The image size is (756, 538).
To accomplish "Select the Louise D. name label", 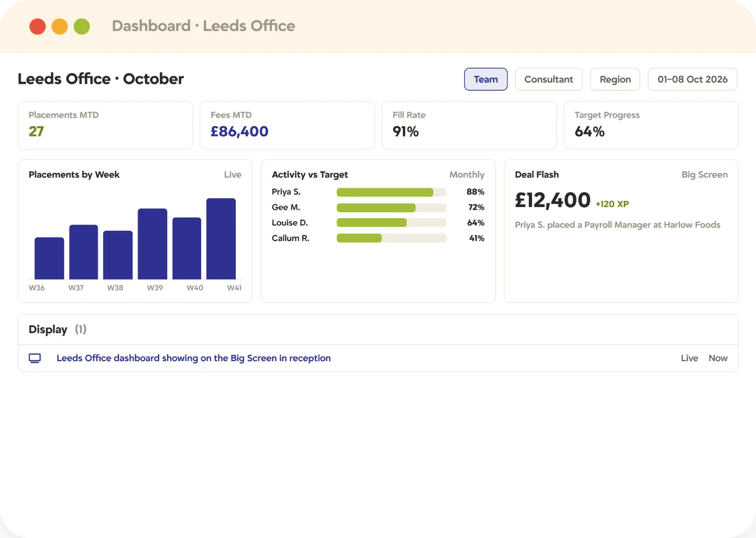I will [290, 223].
